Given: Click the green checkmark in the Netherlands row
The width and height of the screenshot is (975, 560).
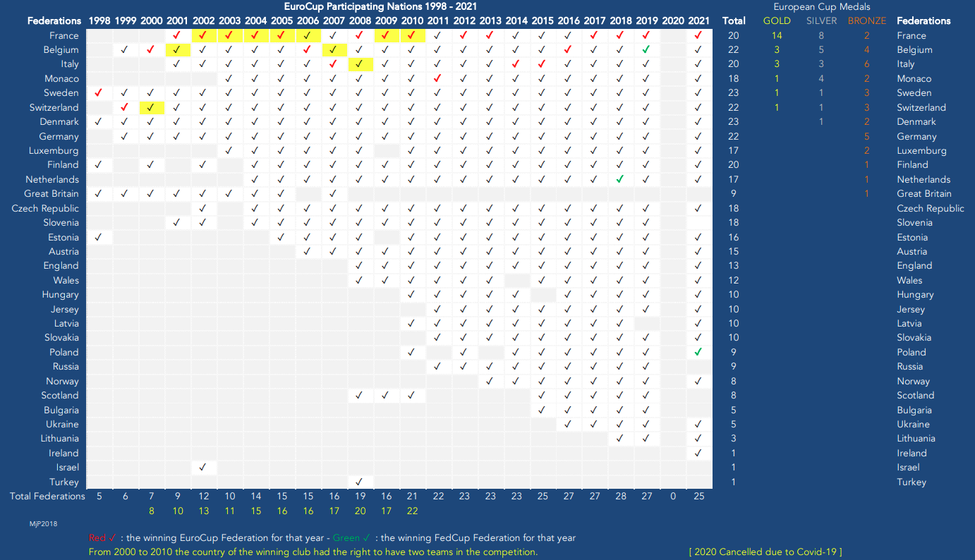Looking at the screenshot, I should tap(619, 179).
